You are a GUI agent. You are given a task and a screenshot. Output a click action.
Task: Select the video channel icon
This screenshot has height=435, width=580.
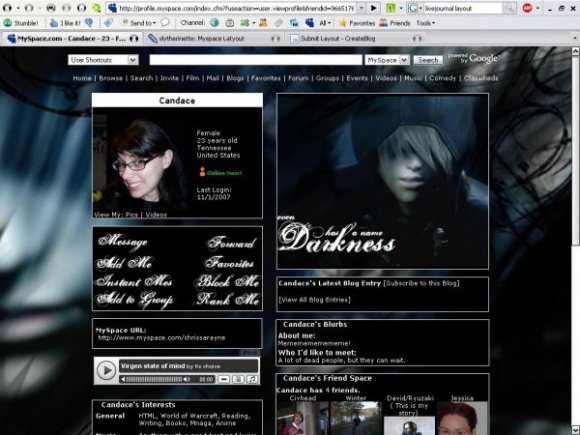tap(245, 23)
